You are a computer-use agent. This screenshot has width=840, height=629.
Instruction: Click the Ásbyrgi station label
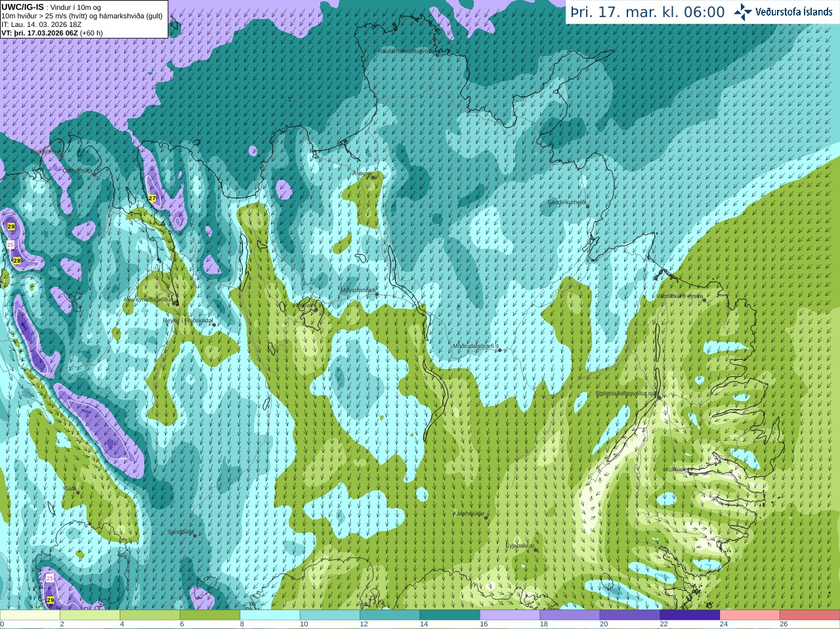click(x=362, y=173)
